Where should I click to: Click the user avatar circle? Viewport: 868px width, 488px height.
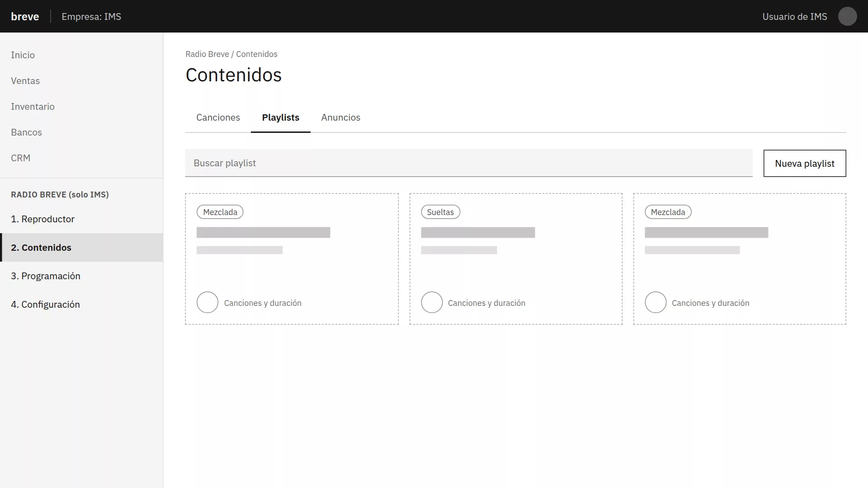tap(847, 16)
